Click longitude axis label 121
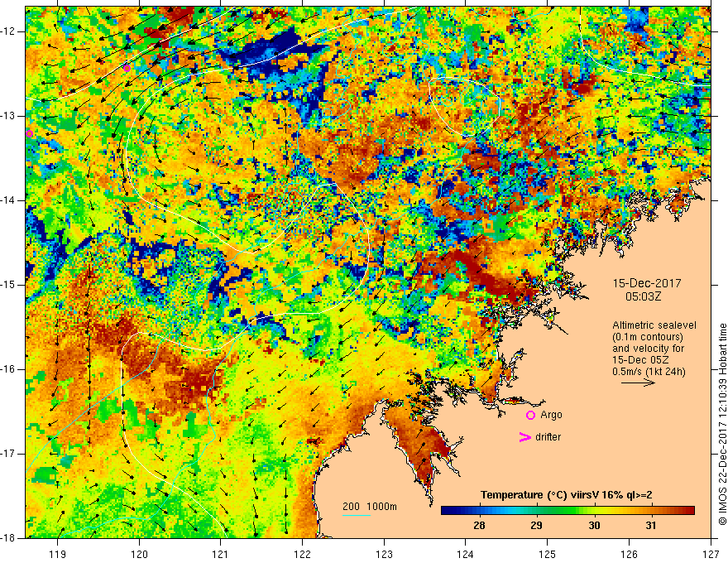This screenshot has width=728, height=563. (221, 554)
